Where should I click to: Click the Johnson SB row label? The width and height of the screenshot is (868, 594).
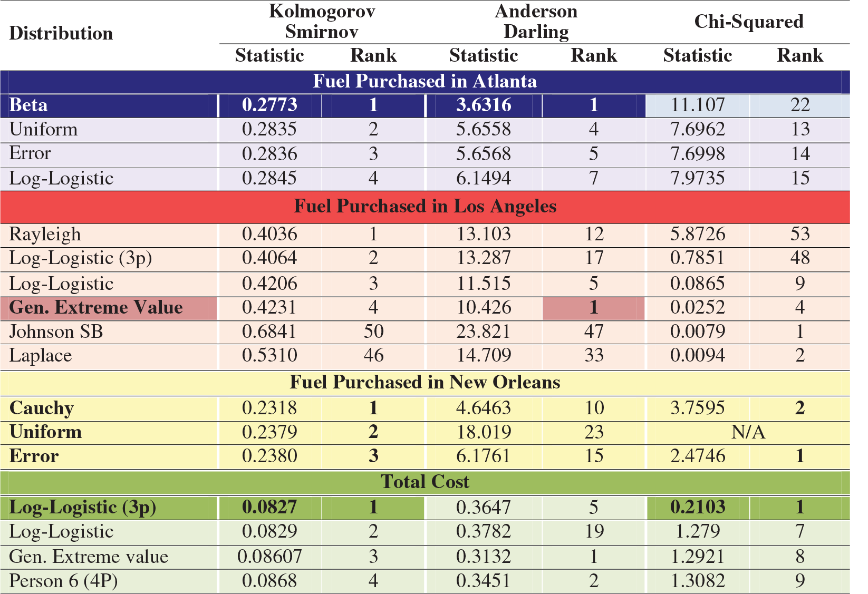pos(56,332)
